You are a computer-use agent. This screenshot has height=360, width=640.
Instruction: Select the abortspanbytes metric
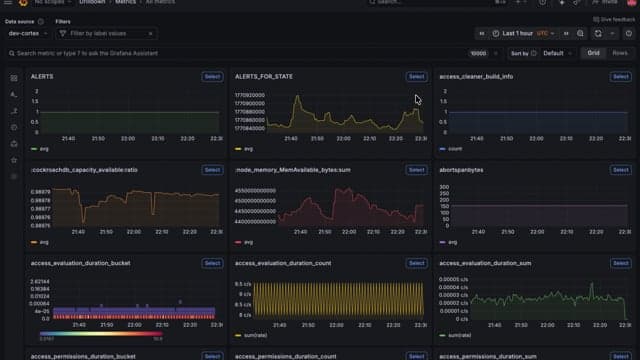coord(621,170)
